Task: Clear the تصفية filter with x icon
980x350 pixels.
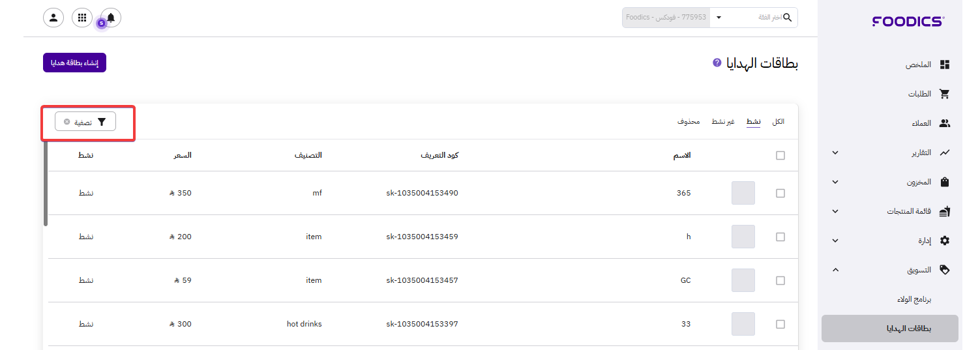Action: tap(67, 122)
